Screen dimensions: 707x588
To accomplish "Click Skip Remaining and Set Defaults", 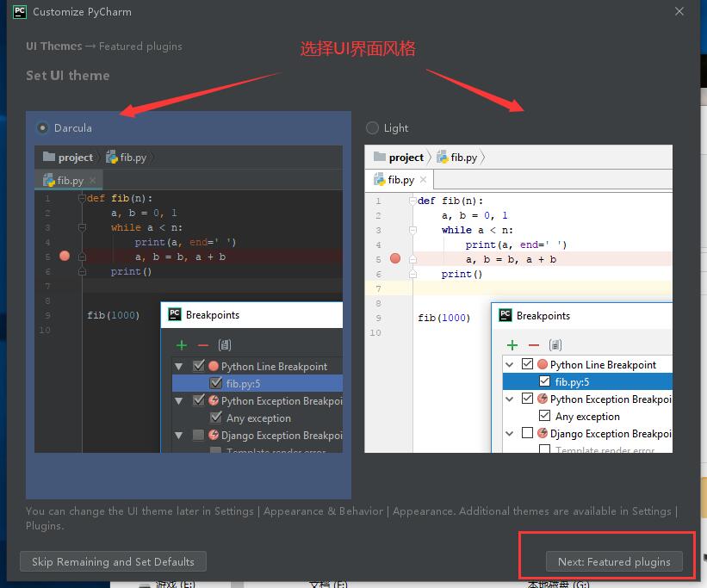I will (113, 562).
